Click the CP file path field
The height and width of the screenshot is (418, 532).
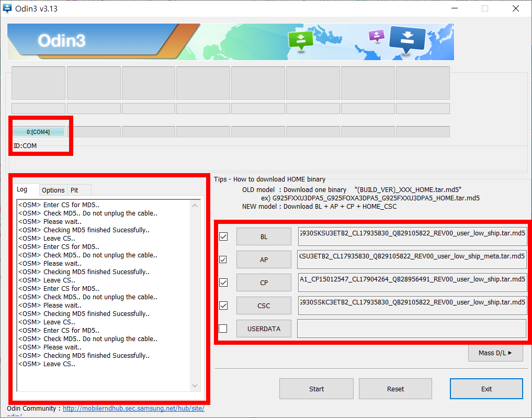click(x=412, y=283)
